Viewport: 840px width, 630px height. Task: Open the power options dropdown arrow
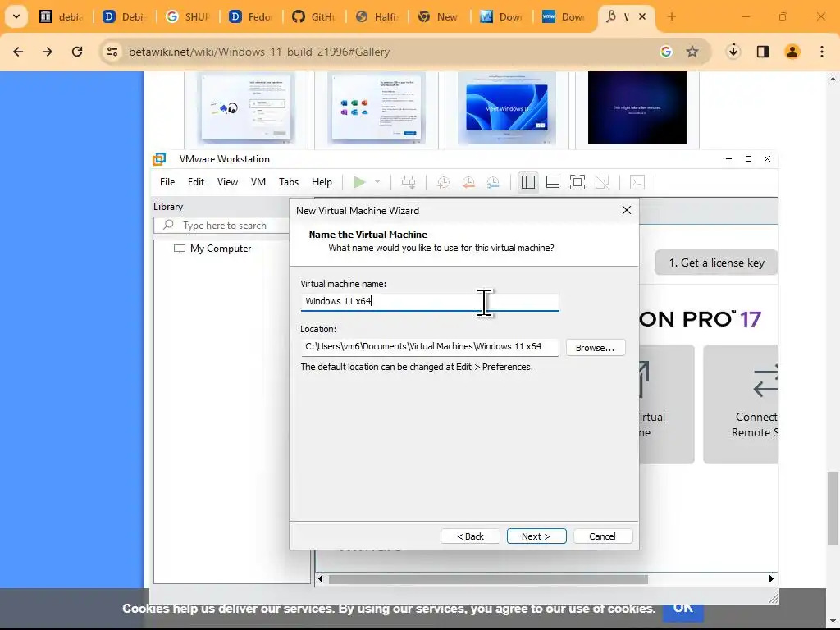click(377, 182)
